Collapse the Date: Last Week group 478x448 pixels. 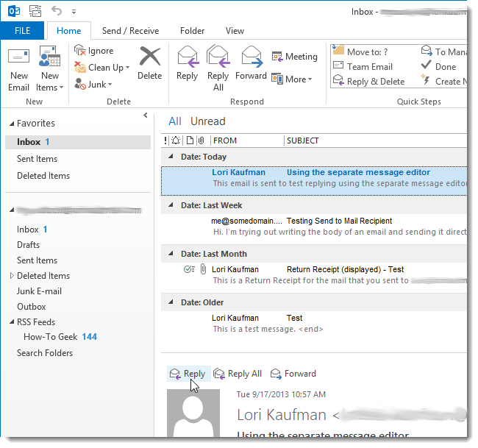pyautogui.click(x=171, y=205)
